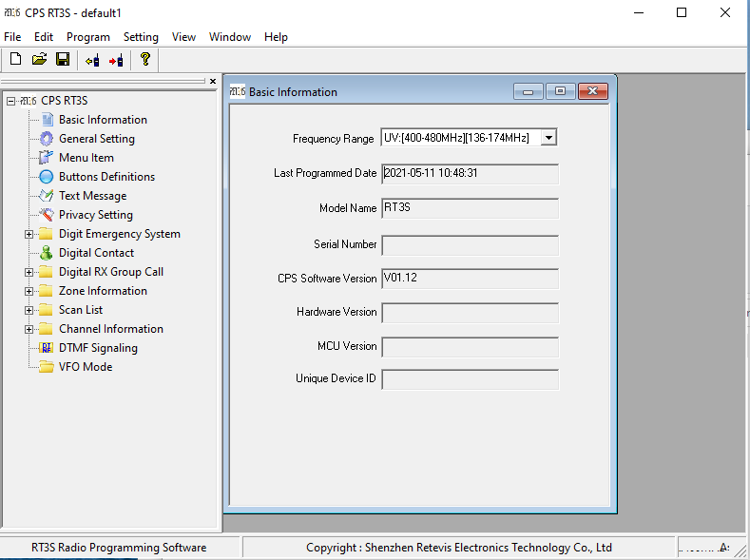Select Text Message in the tree
This screenshot has width=750, height=560.
tap(92, 196)
